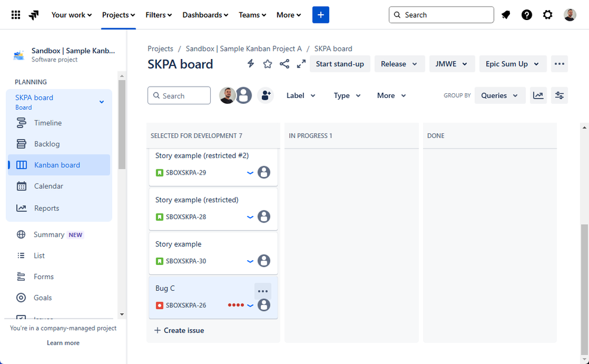Click assignee avatar on SBOXSKPA-26
This screenshot has width=589, height=364.
pos(264,305)
